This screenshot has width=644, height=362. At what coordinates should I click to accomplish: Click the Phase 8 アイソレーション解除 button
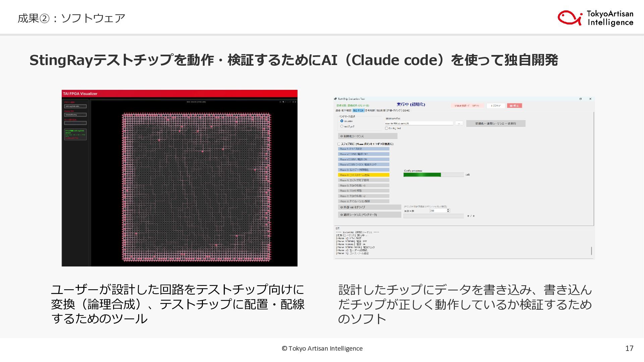coord(364,201)
